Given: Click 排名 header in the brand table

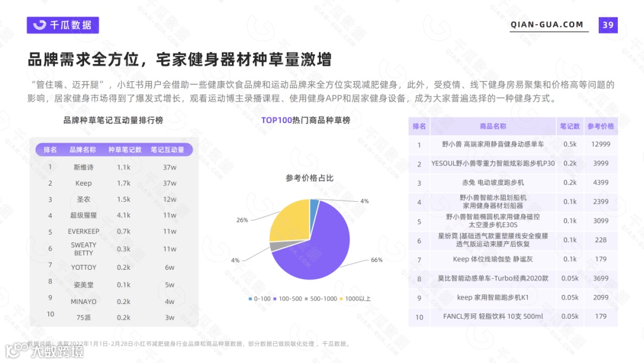Looking at the screenshot, I should tap(50, 150).
